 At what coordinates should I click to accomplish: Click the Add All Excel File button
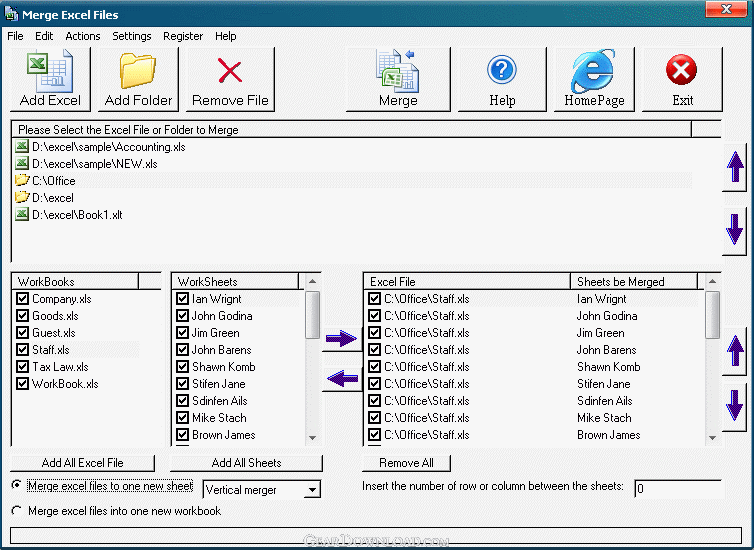pyautogui.click(x=83, y=463)
